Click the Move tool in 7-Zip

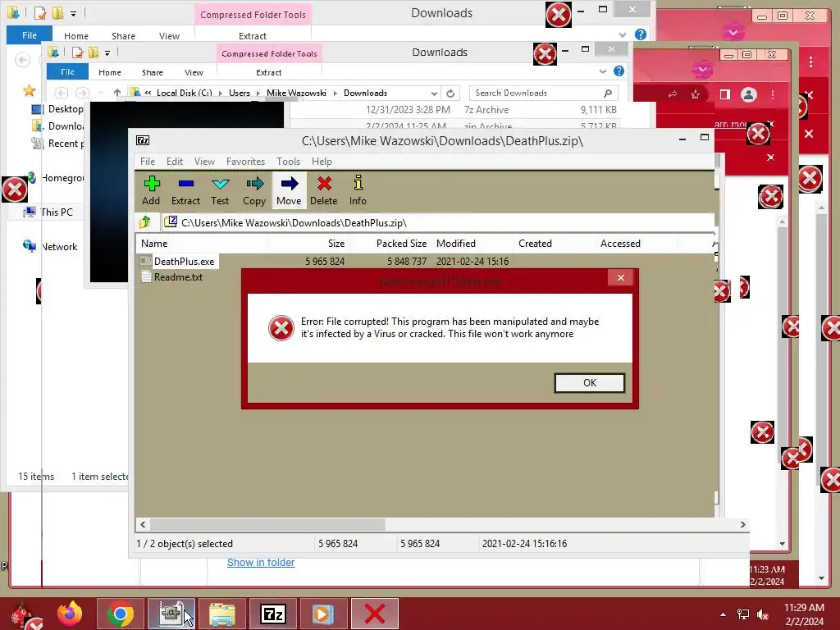[x=289, y=190]
